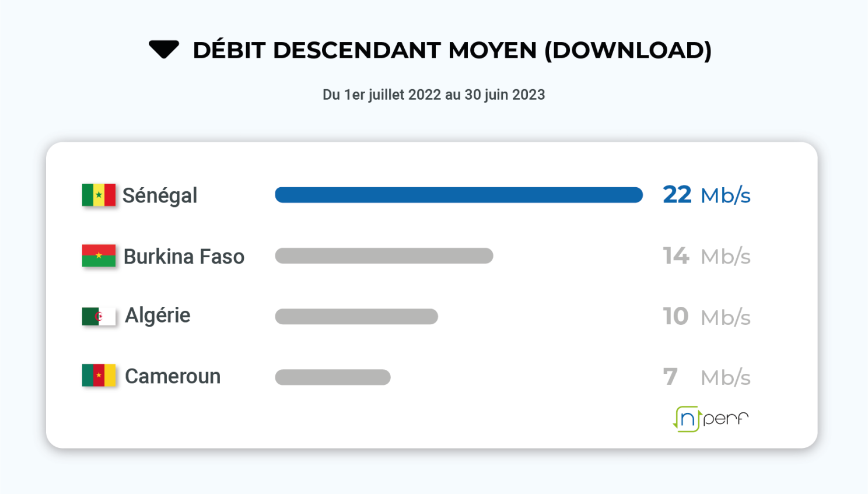Select the gray Cameroun bar
868x494 pixels.
tap(332, 377)
